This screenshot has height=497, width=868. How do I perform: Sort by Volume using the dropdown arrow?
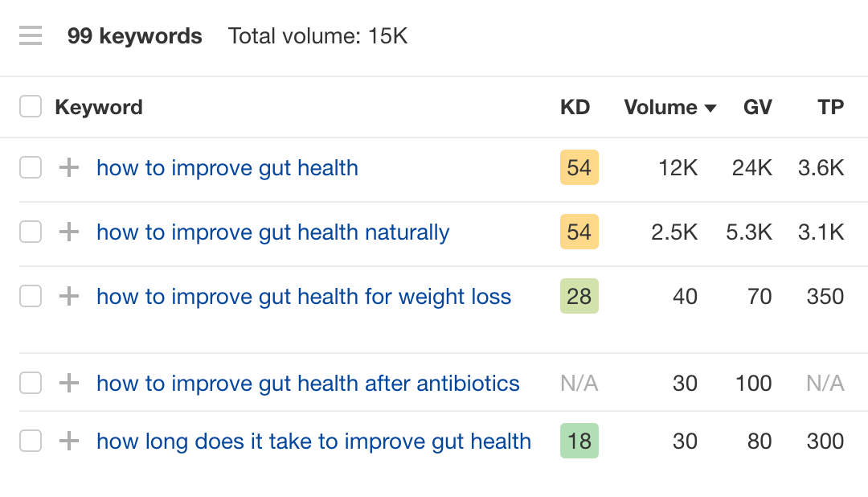[710, 109]
